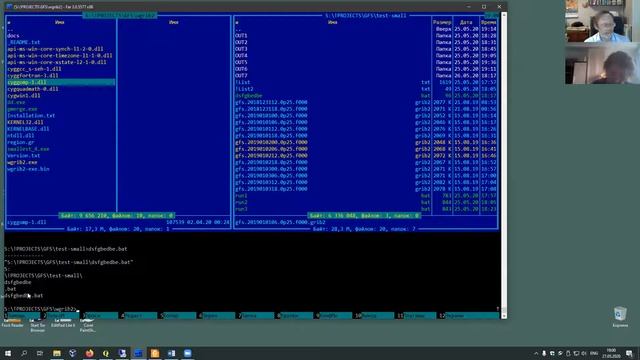The height and width of the screenshot is (360, 640).
Task: Open notification center icon
Action: (629, 353)
